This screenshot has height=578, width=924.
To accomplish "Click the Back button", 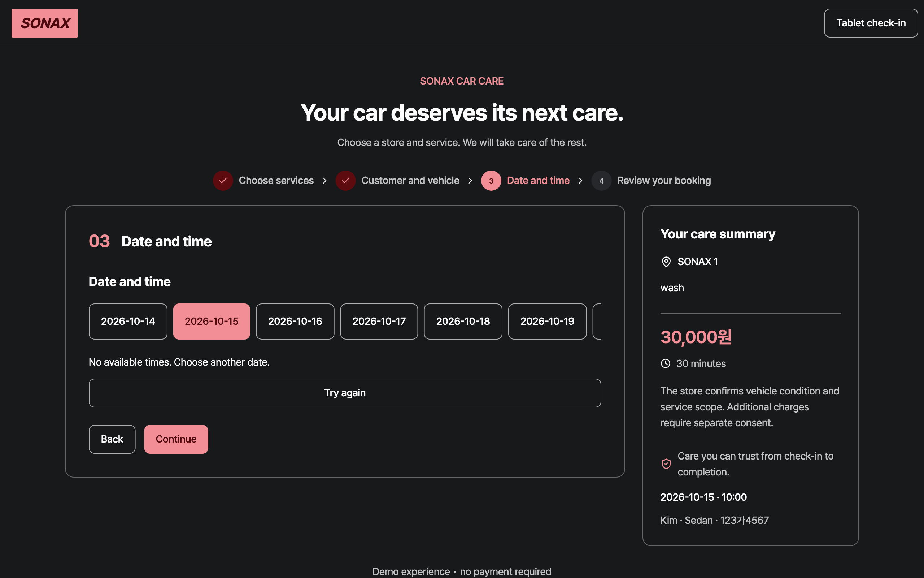I will tap(112, 439).
